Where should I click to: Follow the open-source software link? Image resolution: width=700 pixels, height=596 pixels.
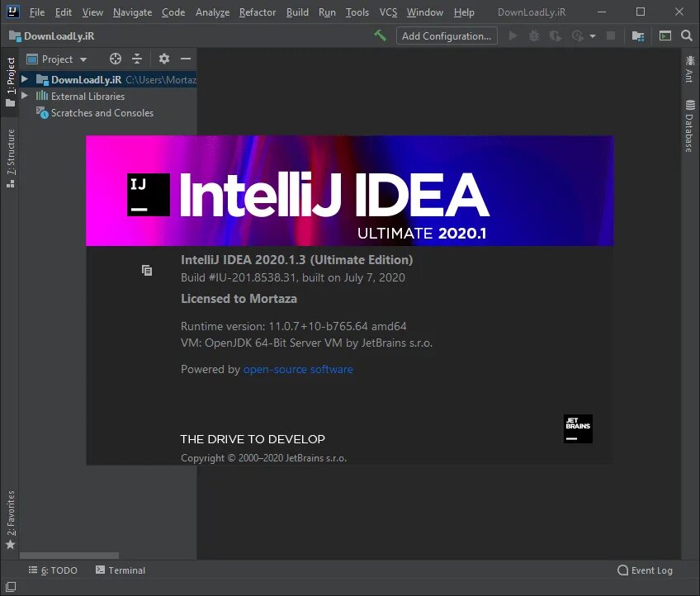298,369
